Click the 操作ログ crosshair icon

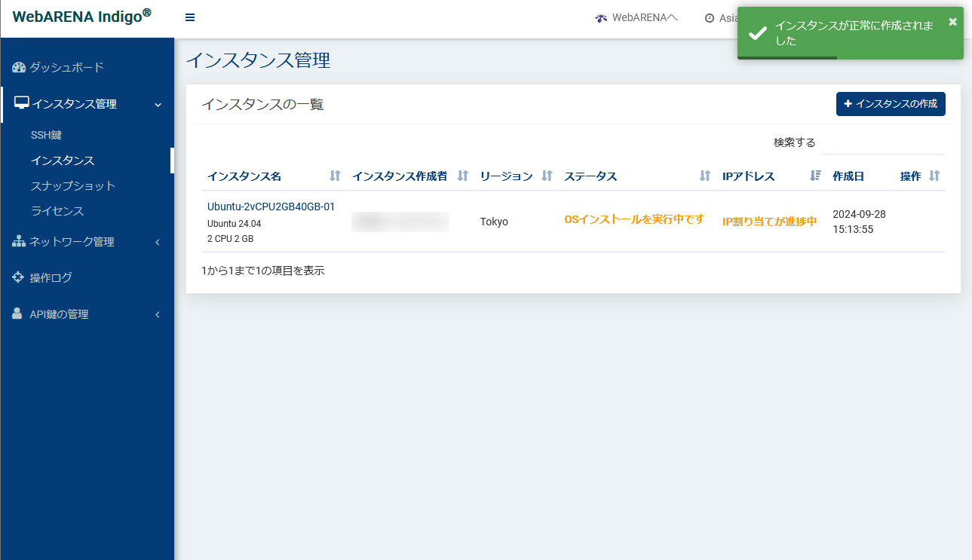point(18,277)
